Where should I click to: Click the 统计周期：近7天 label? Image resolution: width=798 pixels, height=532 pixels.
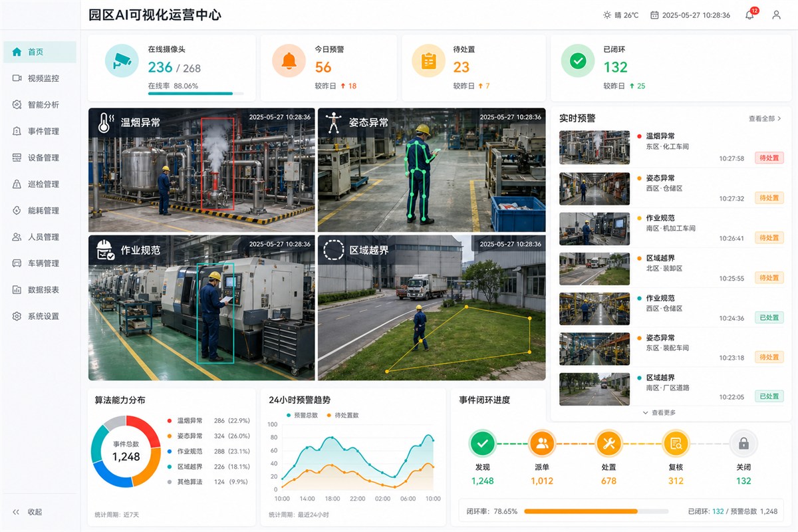[117, 515]
